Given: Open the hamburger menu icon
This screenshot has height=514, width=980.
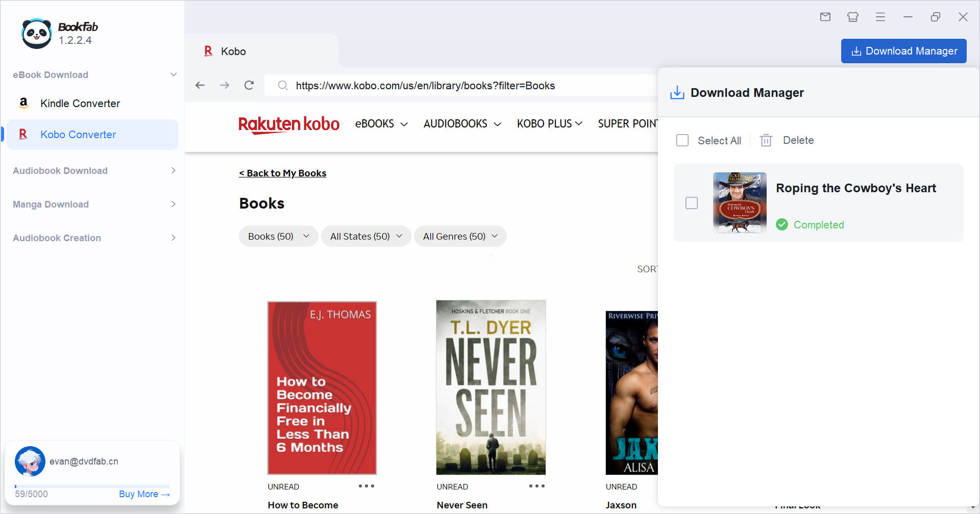Looking at the screenshot, I should point(880,17).
